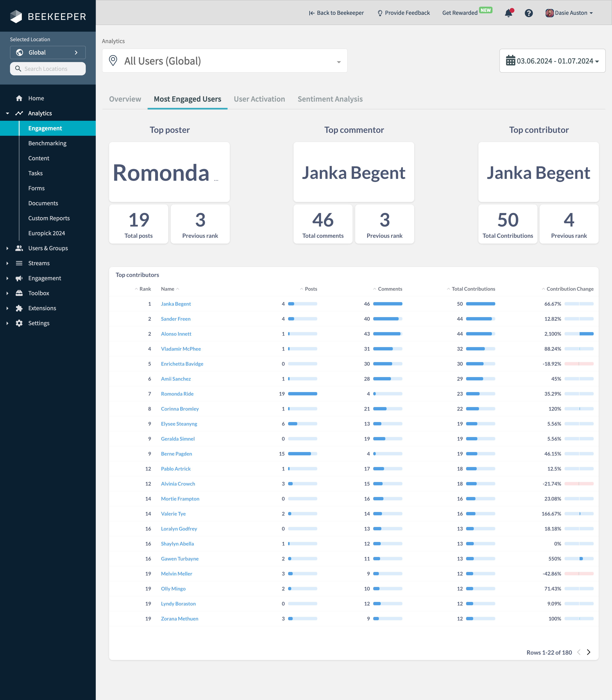Expand the Settings section
612x700 pixels.
tap(7, 323)
